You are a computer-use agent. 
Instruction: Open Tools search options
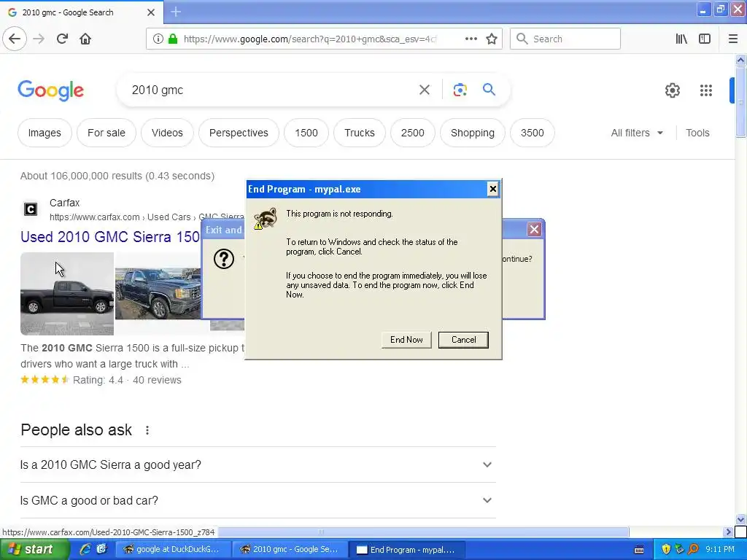pyautogui.click(x=697, y=133)
